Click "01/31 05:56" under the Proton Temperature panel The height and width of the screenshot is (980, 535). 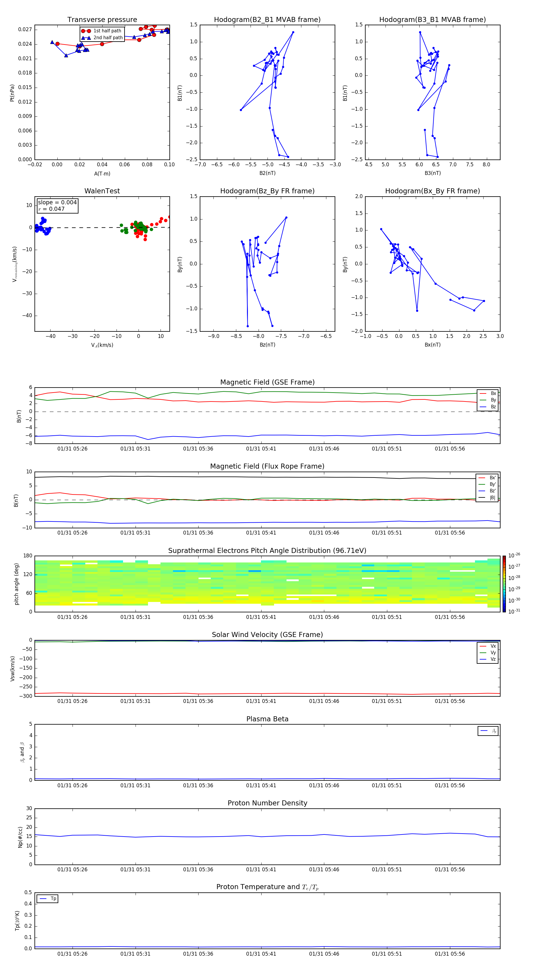point(450,954)
